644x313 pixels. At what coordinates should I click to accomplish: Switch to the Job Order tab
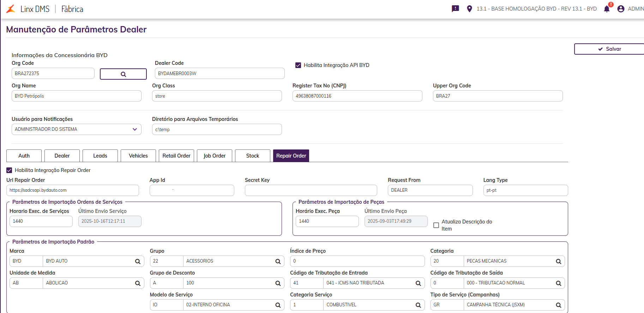pyautogui.click(x=214, y=156)
